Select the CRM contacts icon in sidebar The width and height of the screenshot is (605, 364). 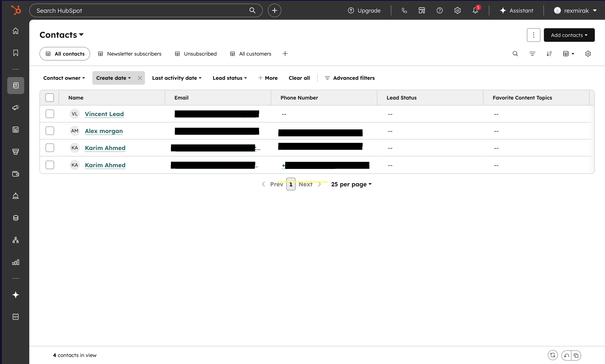click(x=16, y=85)
